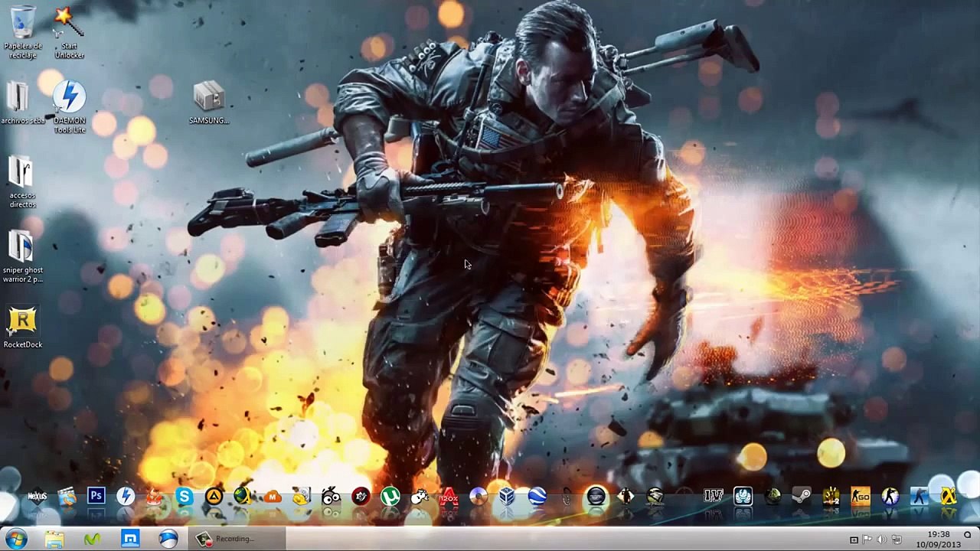Select the SAMSUNG archive on the desktop
Viewport: 980px width, 551px height.
(x=209, y=103)
